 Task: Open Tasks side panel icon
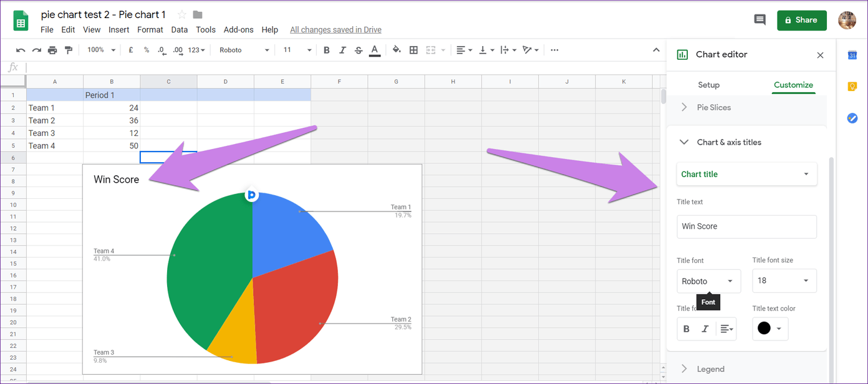(852, 118)
